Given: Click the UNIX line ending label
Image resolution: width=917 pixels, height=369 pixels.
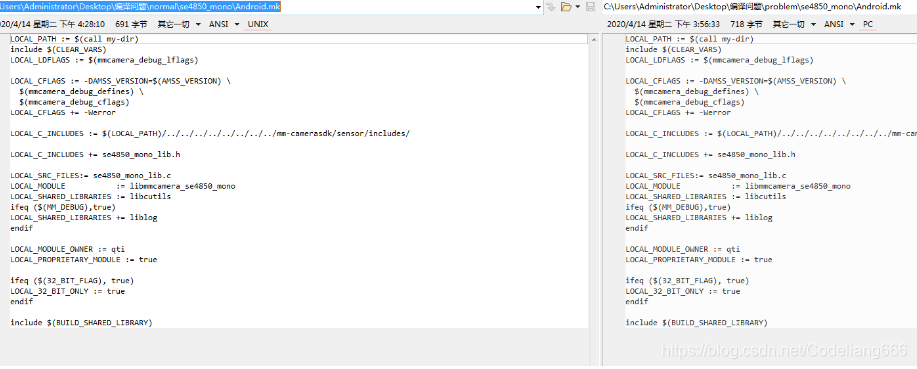Looking at the screenshot, I should click(258, 24).
